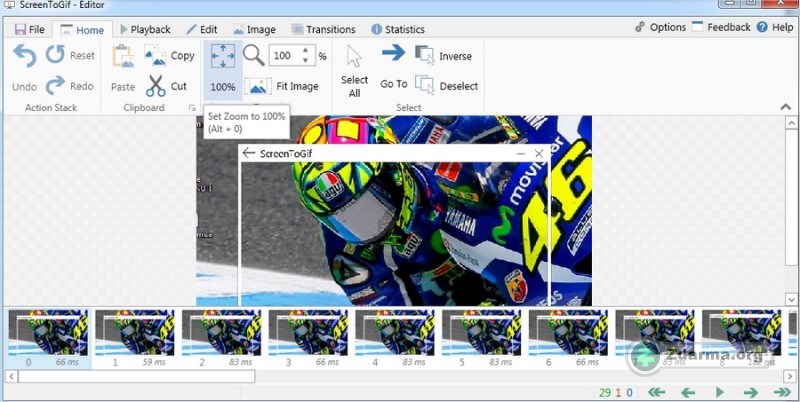Select frame 0 thumbnail

coord(48,333)
